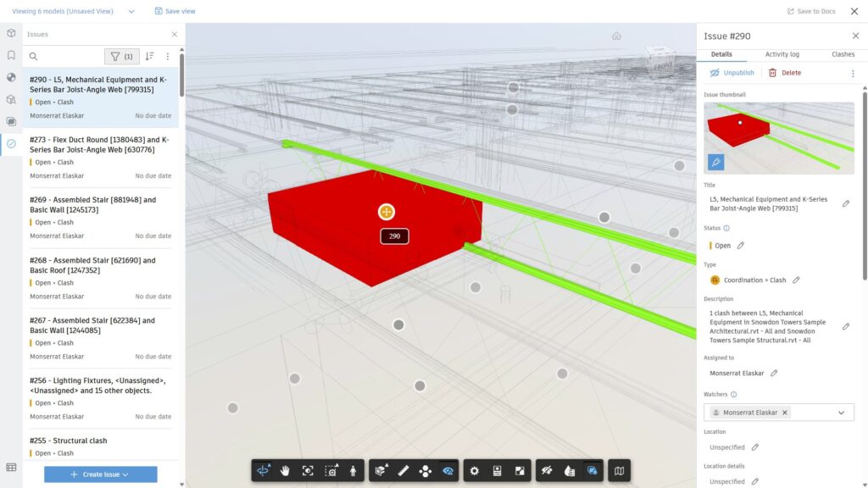Image resolution: width=868 pixels, height=488 pixels.
Task: Toggle hidden objects with the eye-slash icon
Action: pyautogui.click(x=547, y=470)
